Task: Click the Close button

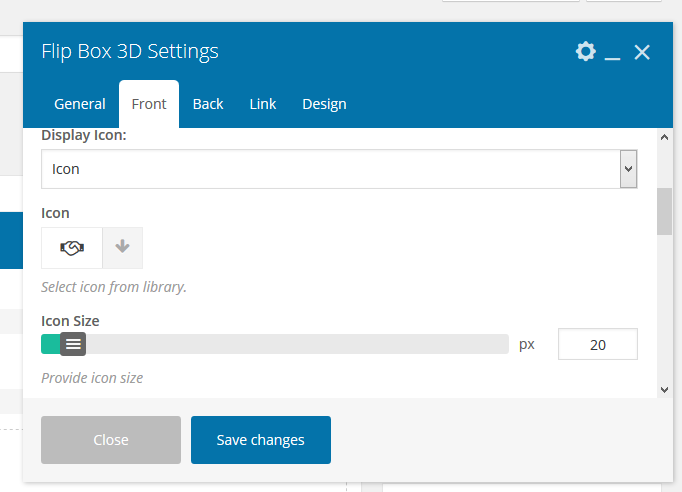Action: point(111,440)
